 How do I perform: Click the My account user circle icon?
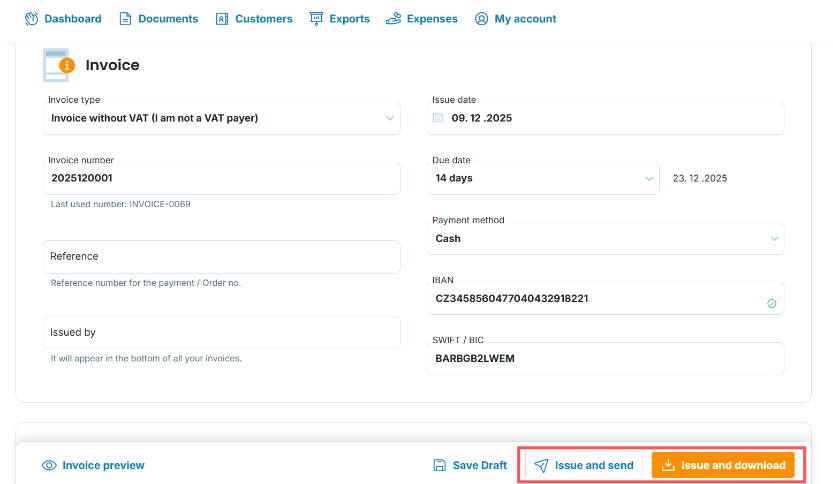pos(481,19)
